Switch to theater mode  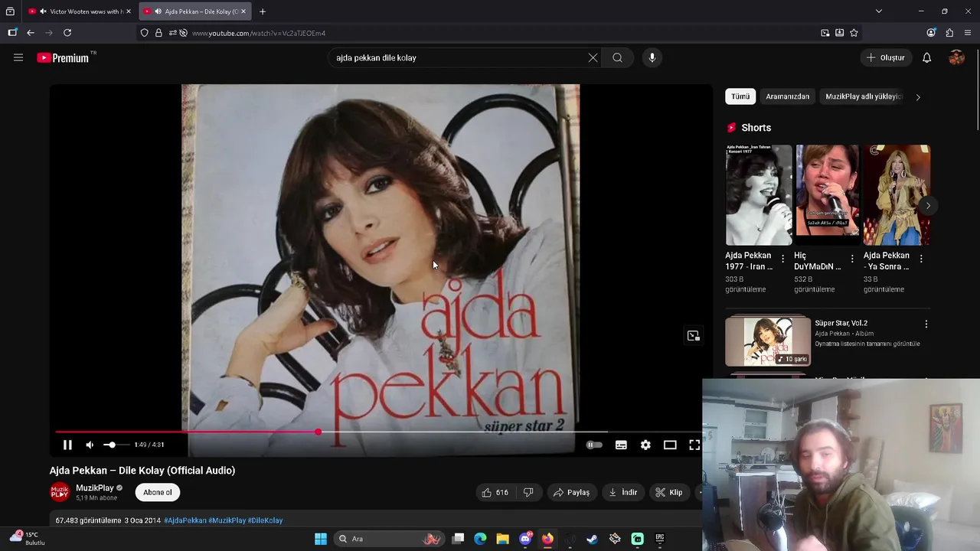point(670,445)
